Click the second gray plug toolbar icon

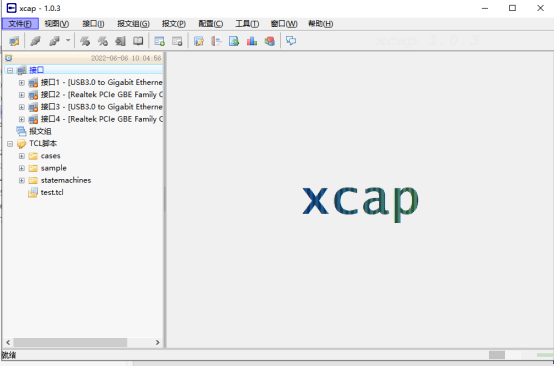tap(54, 41)
